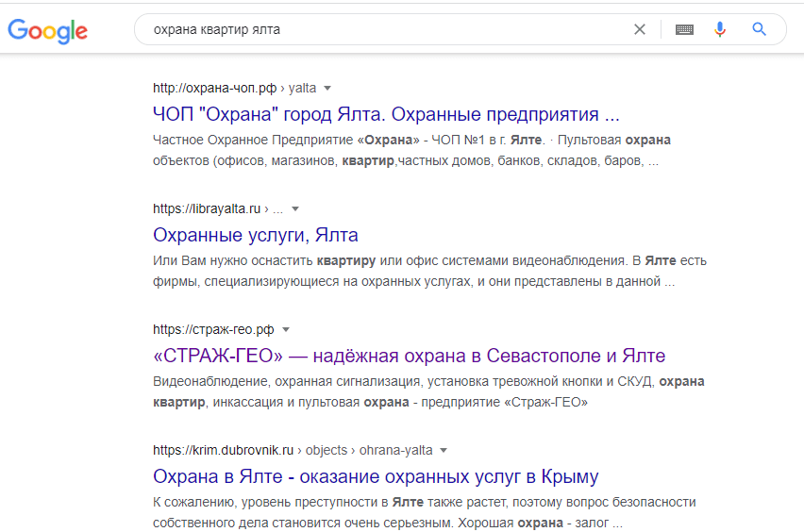Click the https://librayalta.ru URL text

click(x=207, y=208)
